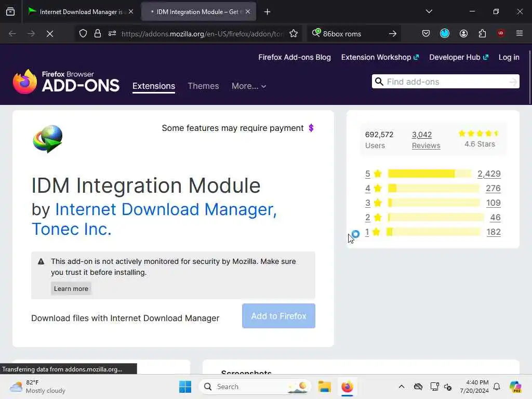Open the Firefox hamburger application menu

(520, 33)
